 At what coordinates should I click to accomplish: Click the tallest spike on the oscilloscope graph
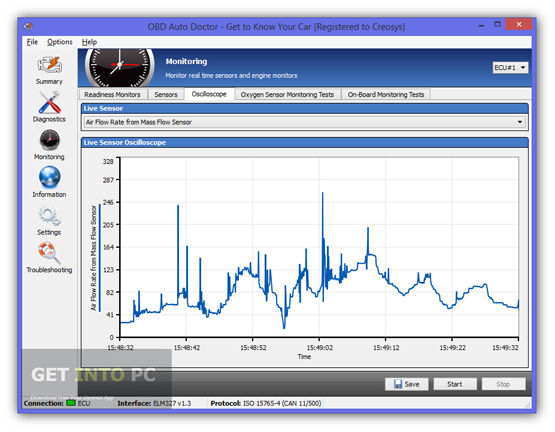pos(322,193)
